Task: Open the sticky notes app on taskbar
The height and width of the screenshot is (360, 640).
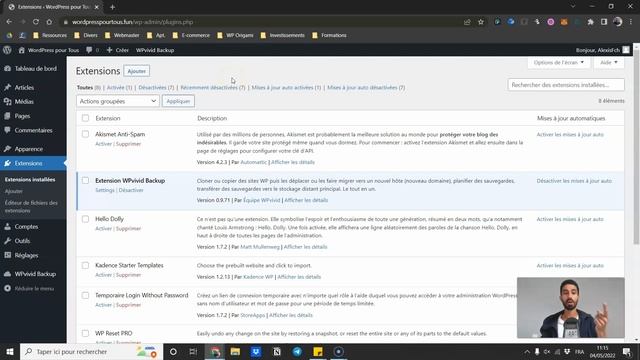Action: (318, 351)
